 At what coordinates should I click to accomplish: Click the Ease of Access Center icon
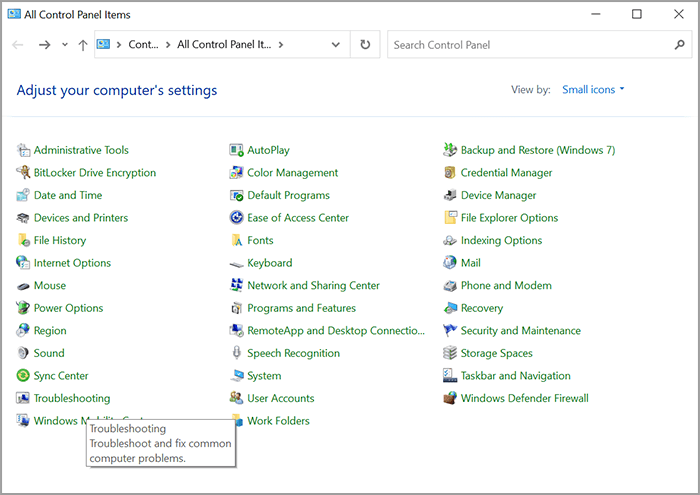(237, 218)
